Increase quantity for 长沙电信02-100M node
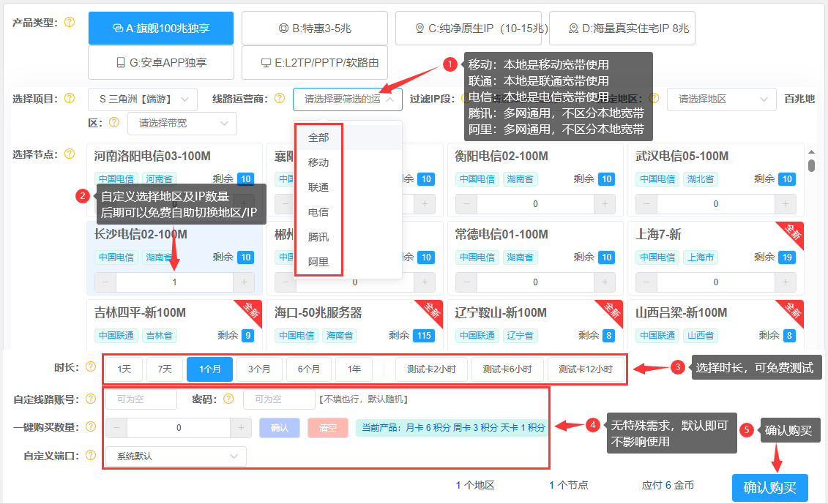Image resolution: width=828 pixels, height=504 pixels. (x=244, y=282)
